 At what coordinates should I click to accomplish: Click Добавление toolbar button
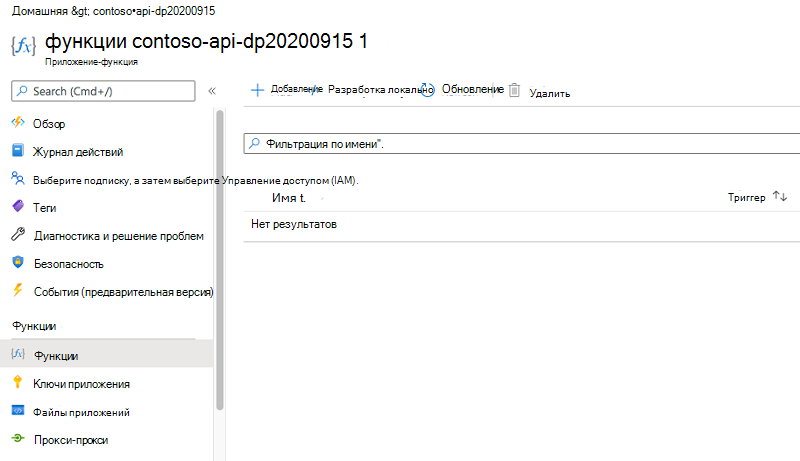pos(296,89)
